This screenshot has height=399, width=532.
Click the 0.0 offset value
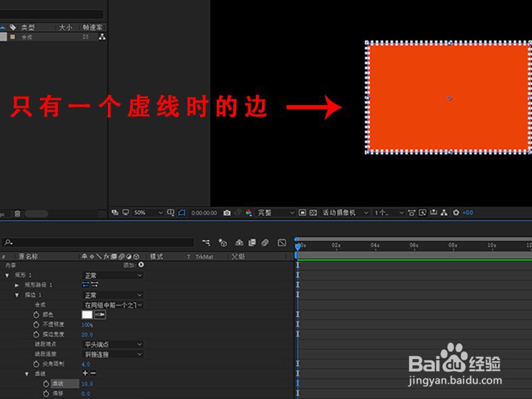coord(86,394)
